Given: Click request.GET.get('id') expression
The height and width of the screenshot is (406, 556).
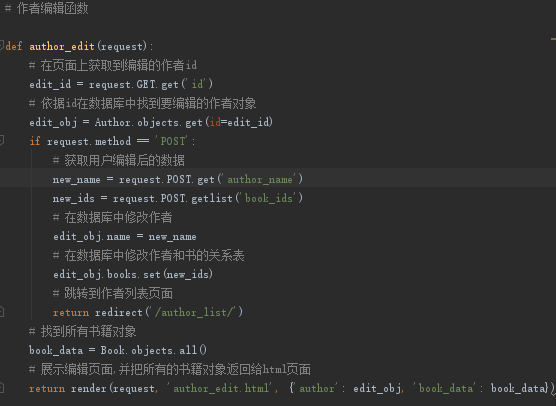Looking at the screenshot, I should [151, 84].
